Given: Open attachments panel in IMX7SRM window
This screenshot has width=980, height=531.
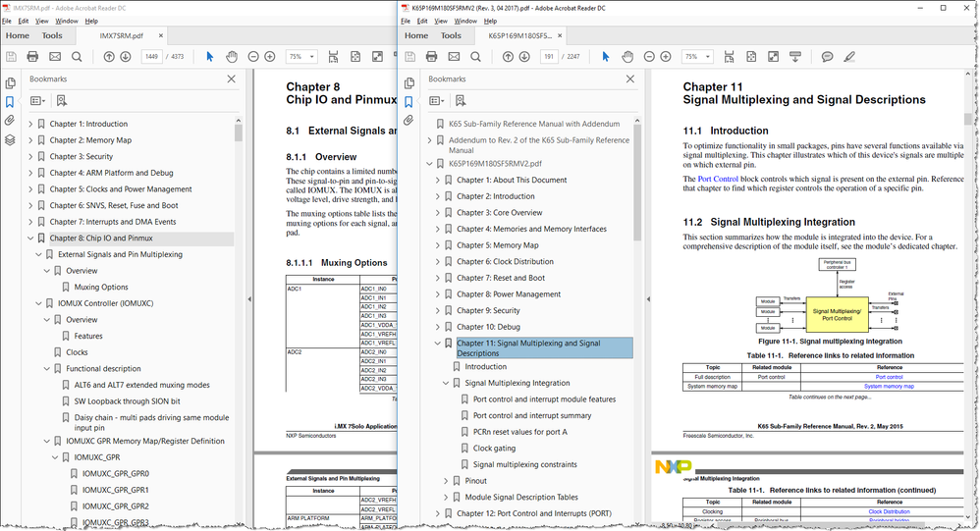Looking at the screenshot, I should coord(10,120).
